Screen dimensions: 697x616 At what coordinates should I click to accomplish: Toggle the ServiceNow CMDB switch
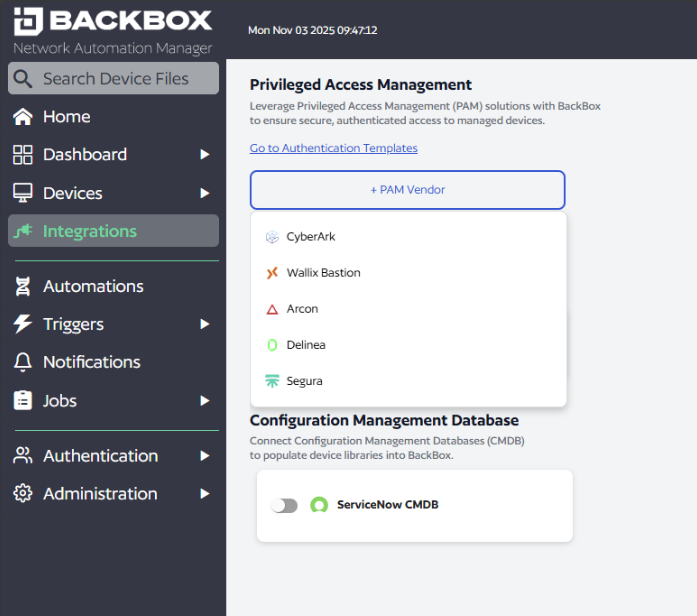click(285, 506)
